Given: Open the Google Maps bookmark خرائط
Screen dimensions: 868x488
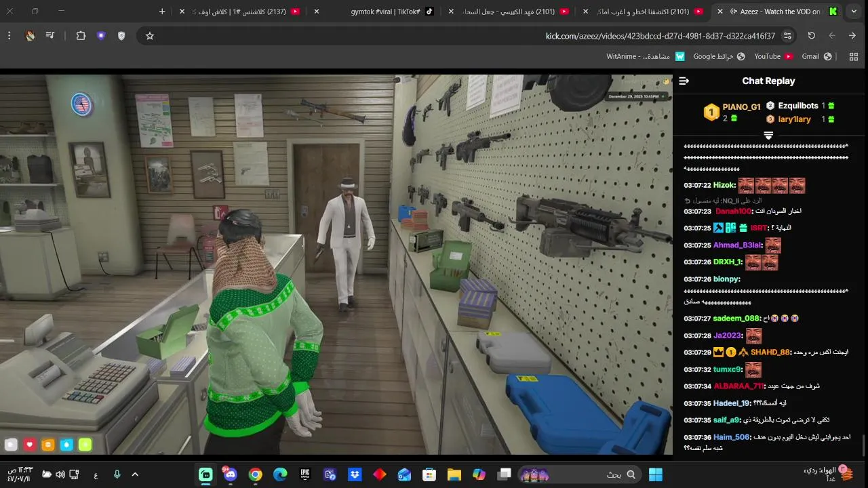Looking at the screenshot, I should pyautogui.click(x=719, y=56).
